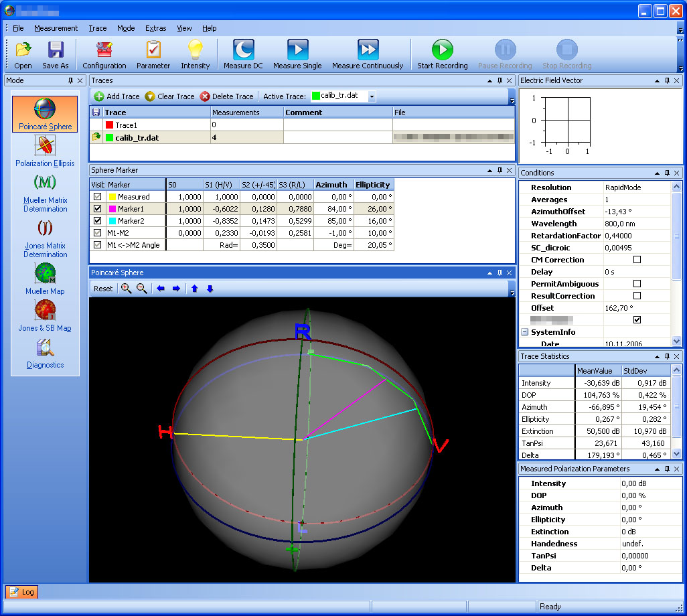Open the Diagnostics mode
This screenshot has height=616, width=687.
pyautogui.click(x=45, y=354)
